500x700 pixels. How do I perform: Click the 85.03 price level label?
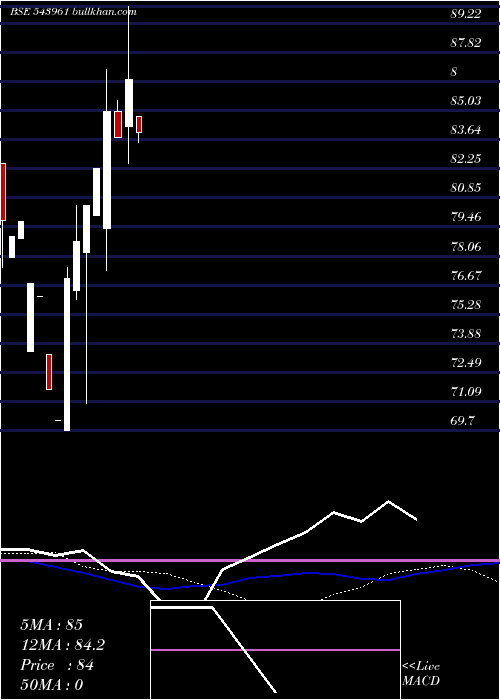[466, 101]
